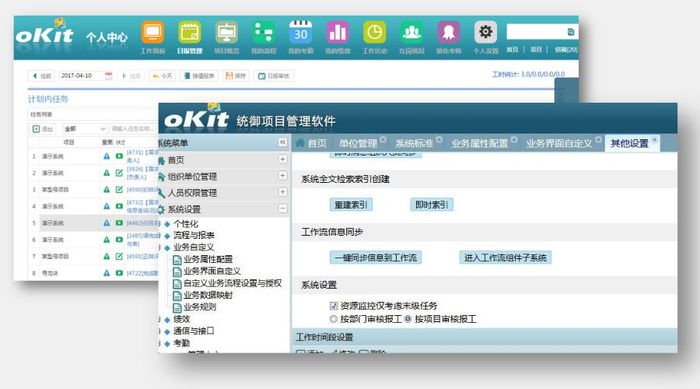700x389 pixels.
Task: Close the 业务界面自定义 tab with its close icon
Action: tap(598, 139)
